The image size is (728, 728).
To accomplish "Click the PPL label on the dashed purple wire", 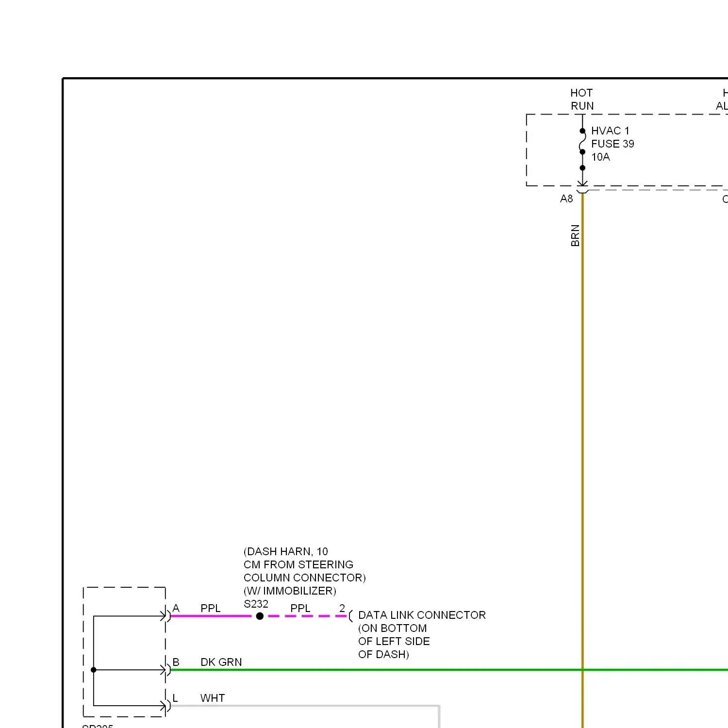I will click(300, 608).
